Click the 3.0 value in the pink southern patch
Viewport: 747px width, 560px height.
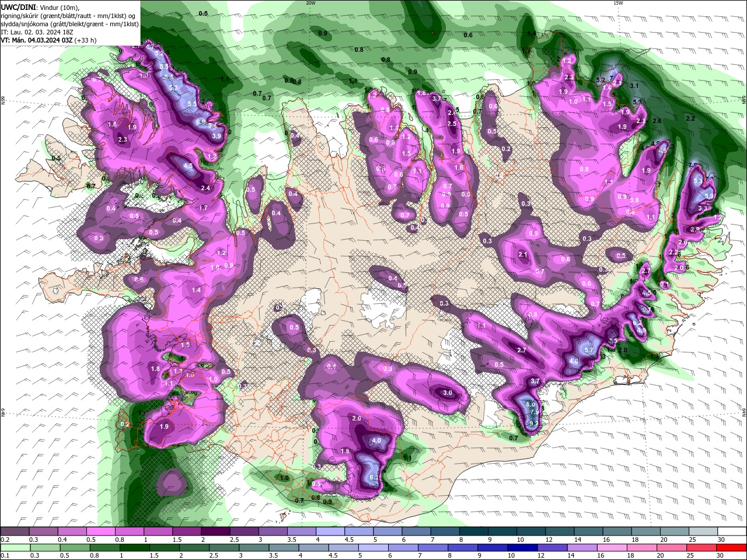pos(448,393)
